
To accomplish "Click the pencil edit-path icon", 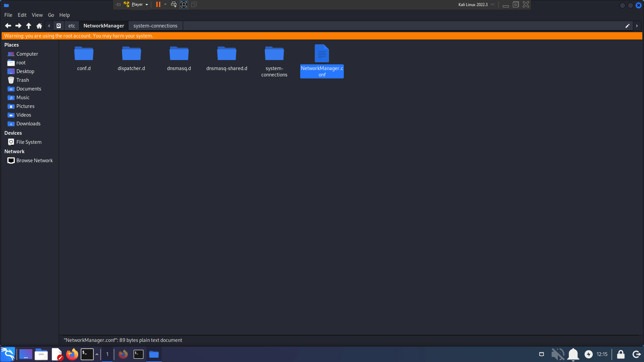I will 627,26.
